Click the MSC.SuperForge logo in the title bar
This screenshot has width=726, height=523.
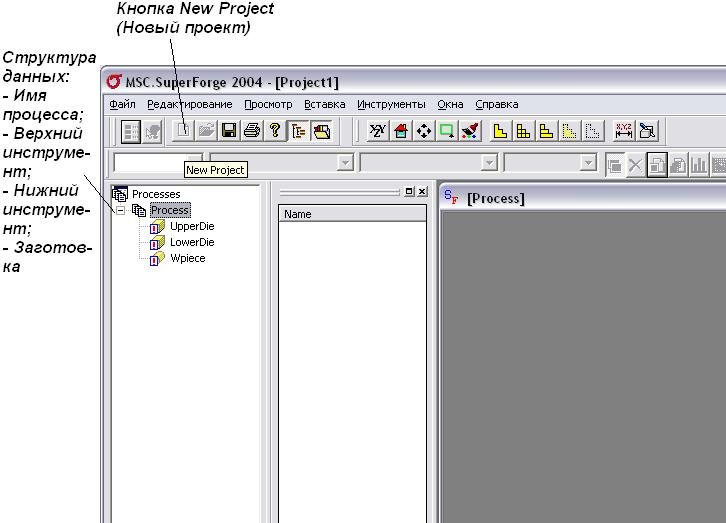pyautogui.click(x=114, y=82)
